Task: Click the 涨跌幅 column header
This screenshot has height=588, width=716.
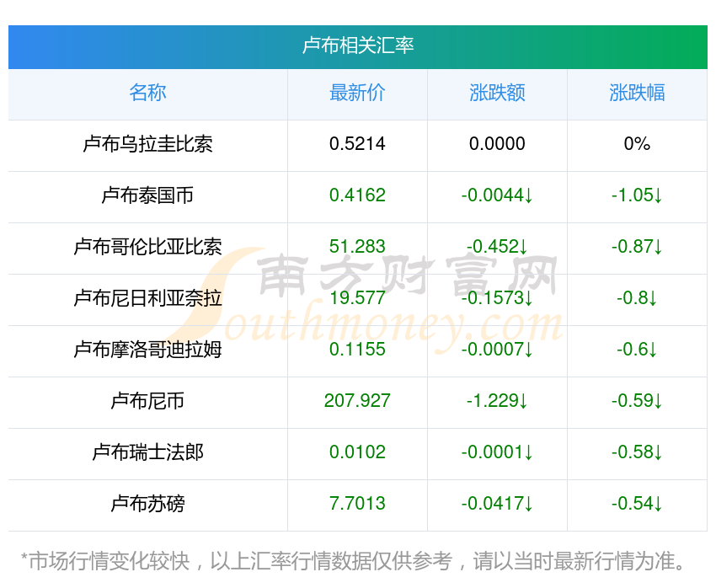Action: tap(637, 93)
